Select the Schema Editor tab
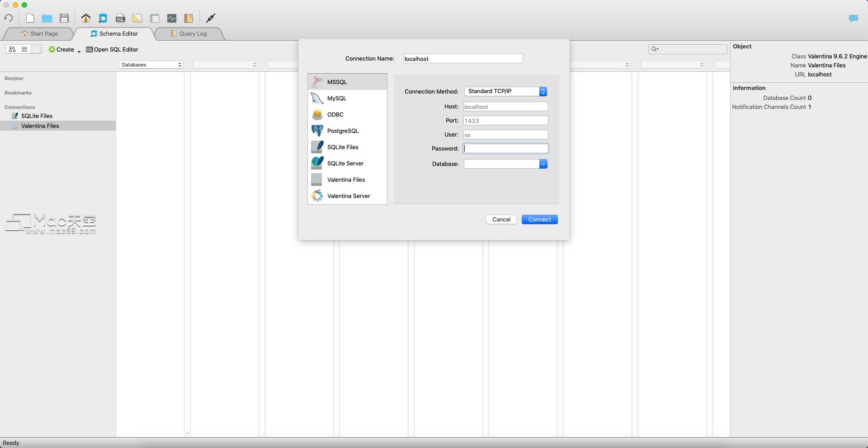Viewport: 868px width, 448px height. click(114, 33)
